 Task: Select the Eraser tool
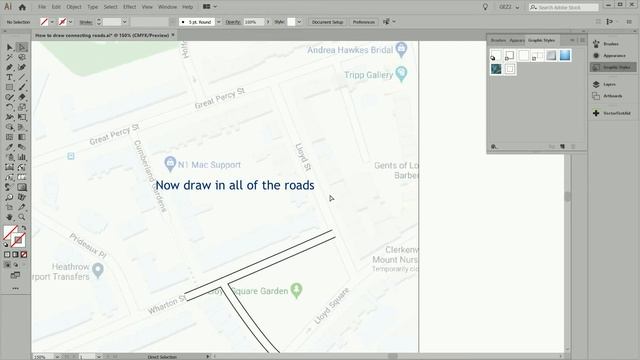point(22,97)
